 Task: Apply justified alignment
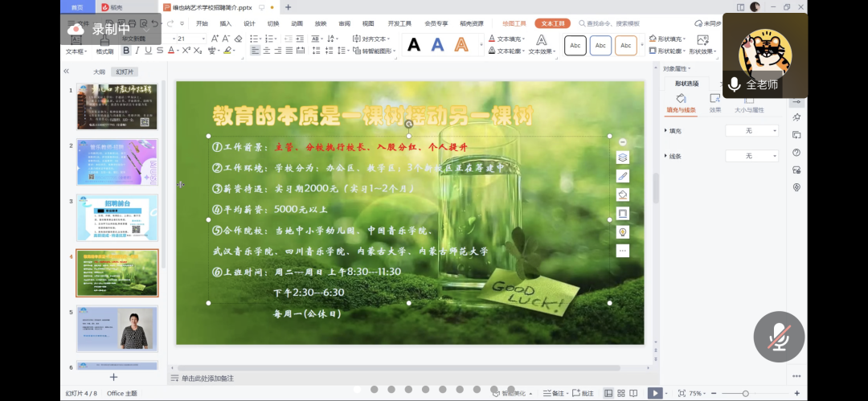click(289, 51)
